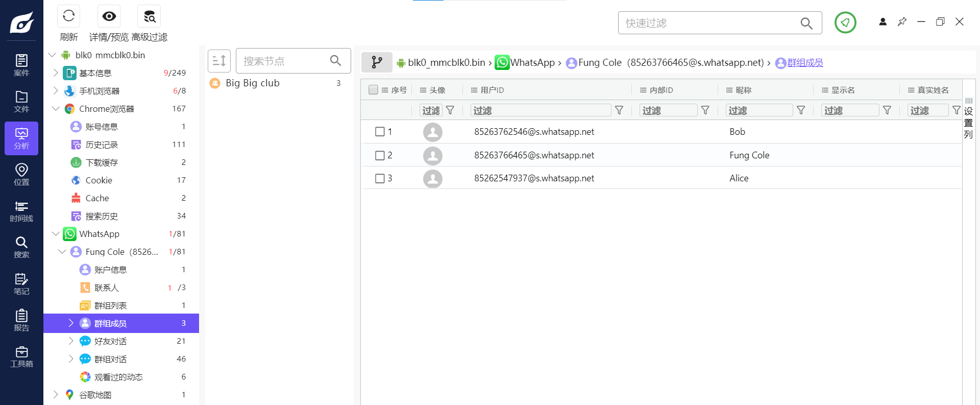980x405 pixels.
Task: Open the 案件 case section in sidebar
Action: pos(21,65)
